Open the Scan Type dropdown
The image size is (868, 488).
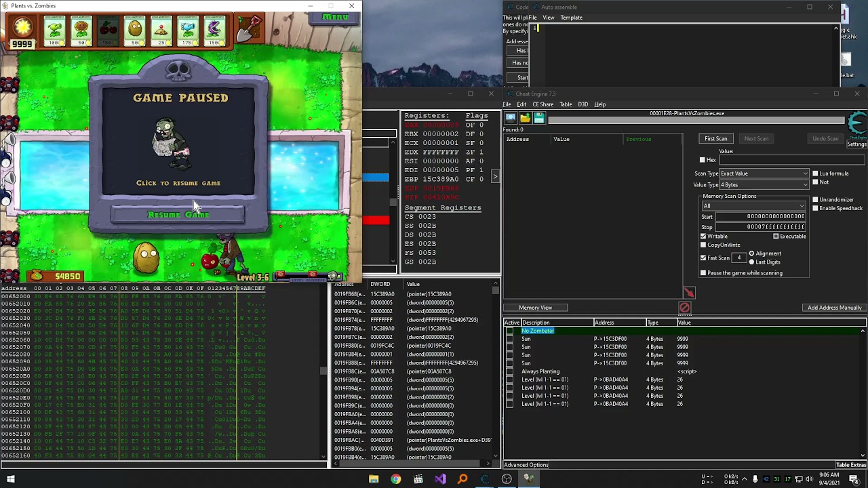[x=764, y=174]
